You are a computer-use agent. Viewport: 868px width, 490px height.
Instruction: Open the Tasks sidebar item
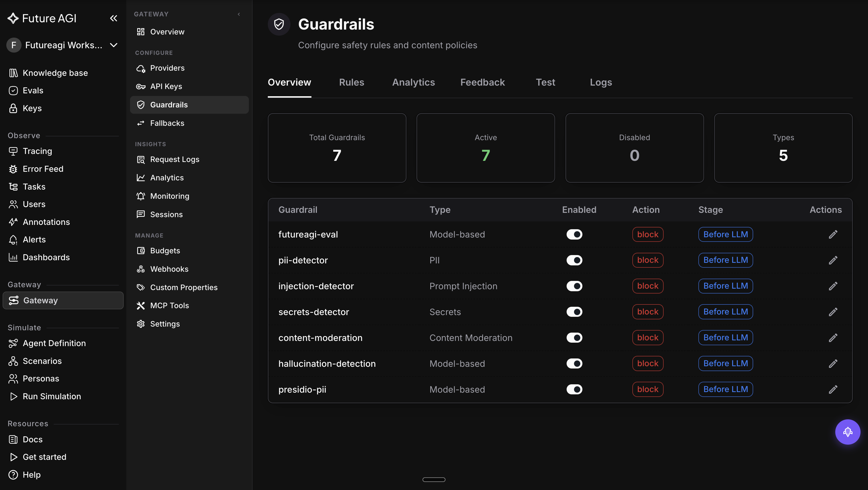(x=63, y=186)
